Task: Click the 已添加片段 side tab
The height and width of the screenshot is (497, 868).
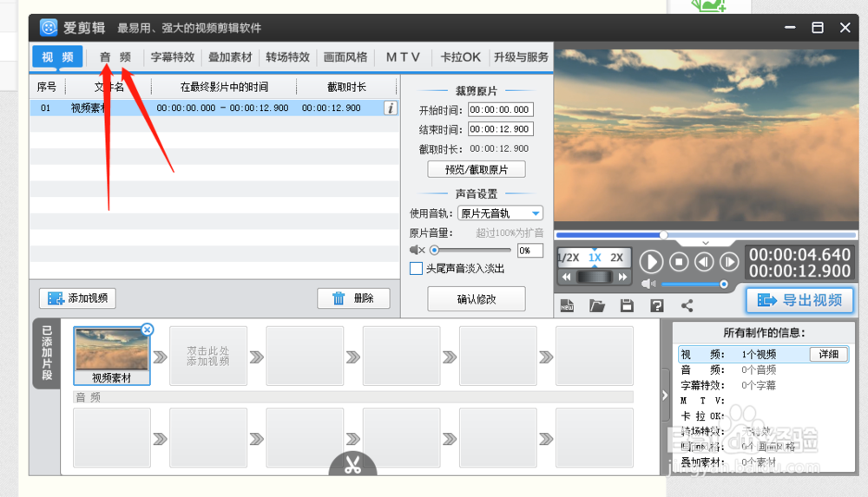Action: pos(47,353)
